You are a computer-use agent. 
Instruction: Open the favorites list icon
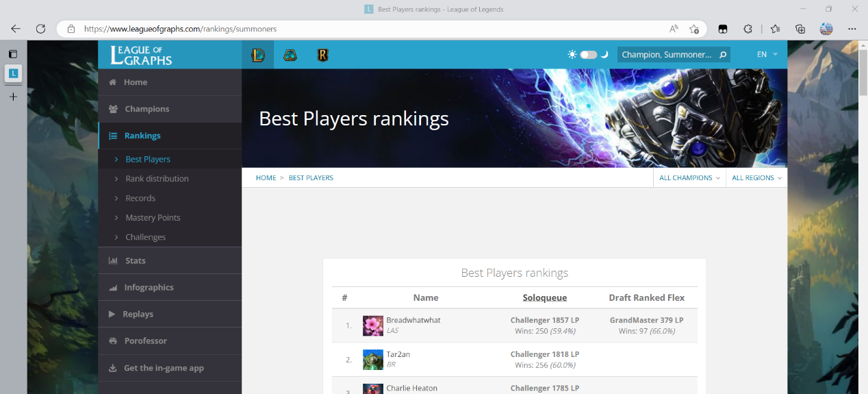(x=775, y=29)
